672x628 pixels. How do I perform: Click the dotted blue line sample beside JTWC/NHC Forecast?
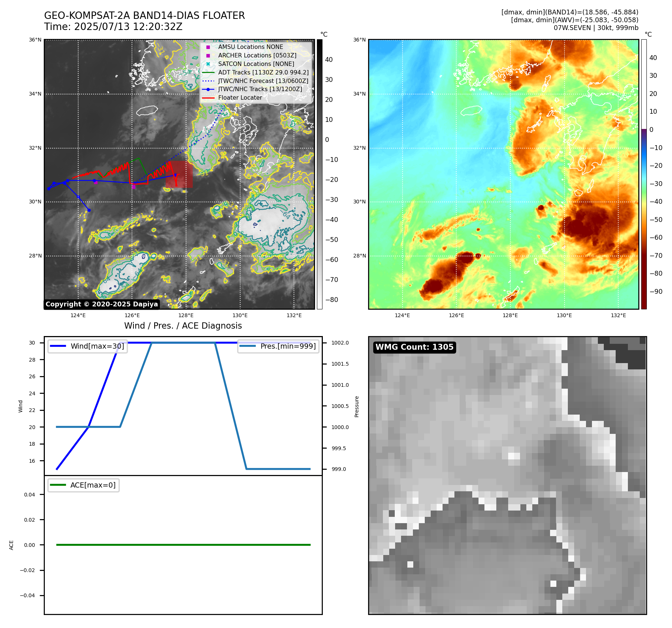click(x=208, y=81)
